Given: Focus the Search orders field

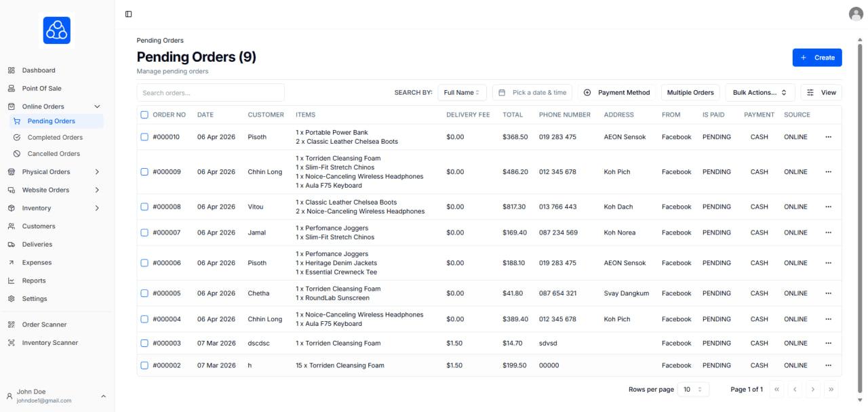Looking at the screenshot, I should click(211, 93).
